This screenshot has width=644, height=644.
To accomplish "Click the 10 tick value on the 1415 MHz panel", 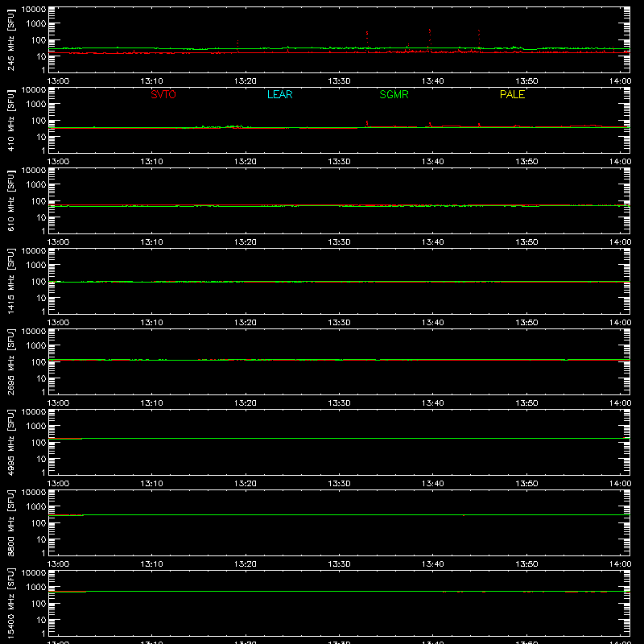I will pos(41,298).
